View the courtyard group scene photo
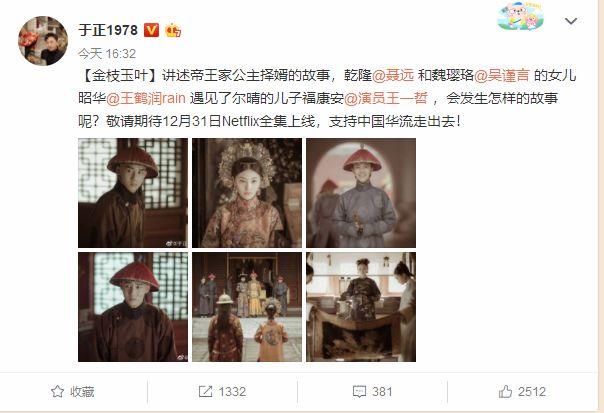Screen dimensions: 604x413 [x=247, y=307]
